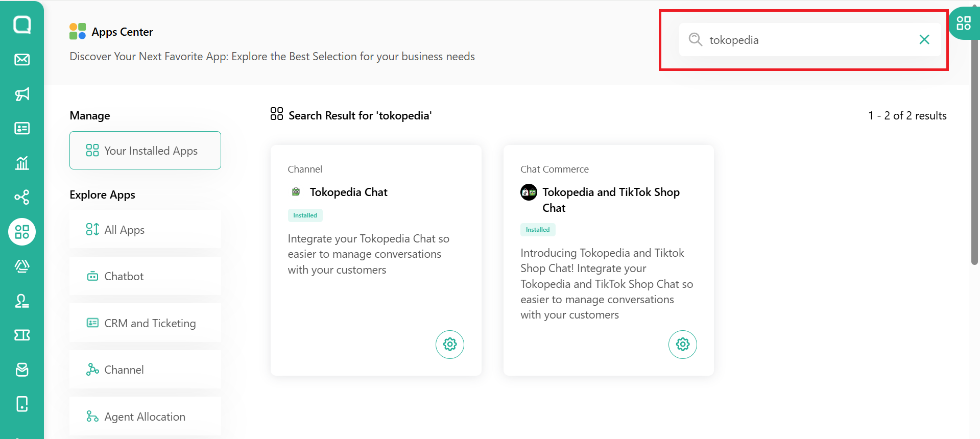Open the mobile device icon in sidebar

tap(22, 404)
